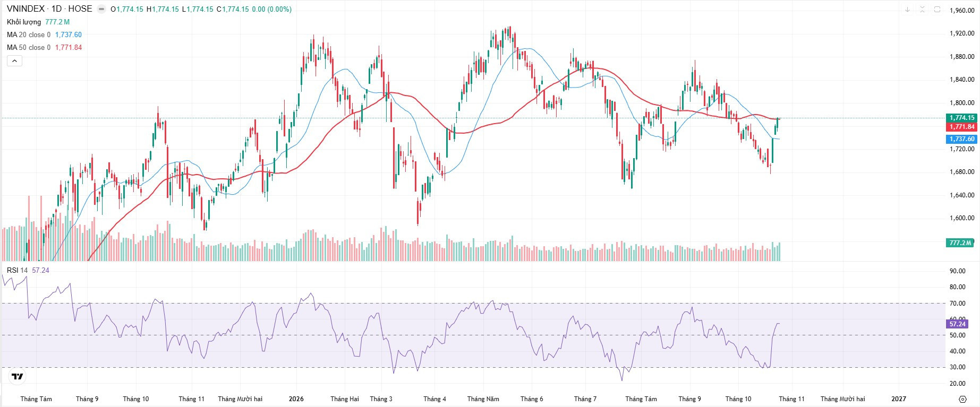
Task: Collapse the indicator legend with chevron button
Action: pos(14,61)
